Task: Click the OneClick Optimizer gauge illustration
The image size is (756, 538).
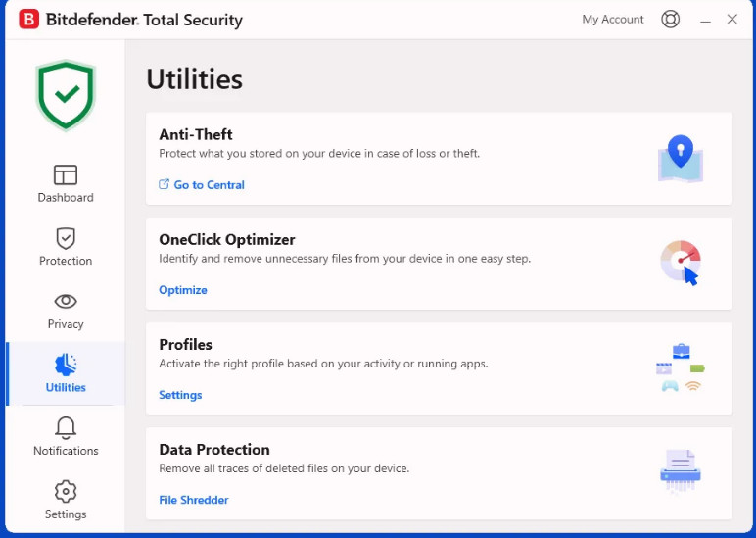Action: click(x=681, y=263)
